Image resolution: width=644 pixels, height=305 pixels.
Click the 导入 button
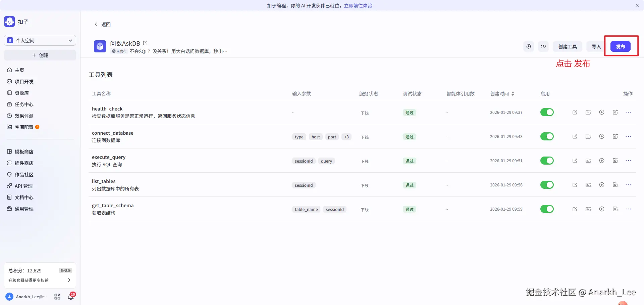[596, 46]
